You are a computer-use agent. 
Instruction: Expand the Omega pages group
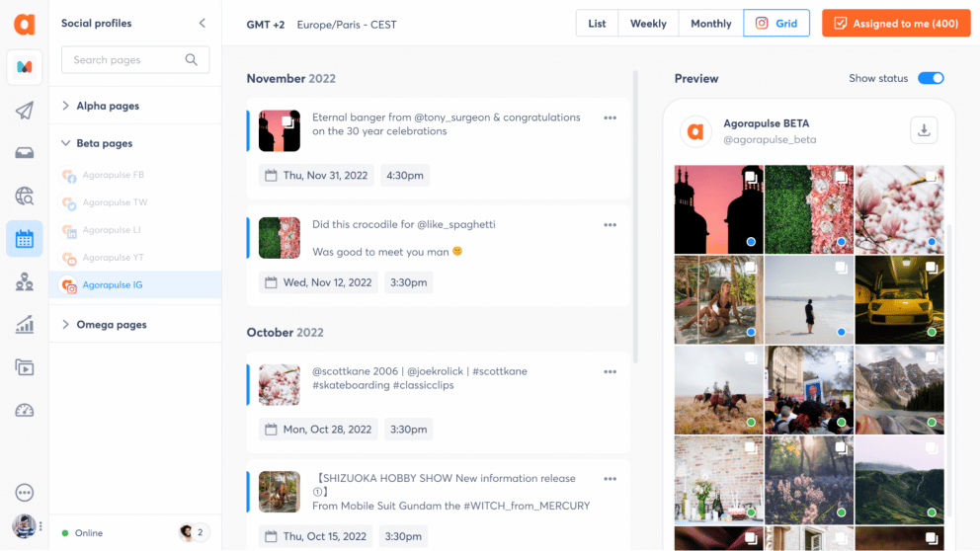tap(65, 324)
